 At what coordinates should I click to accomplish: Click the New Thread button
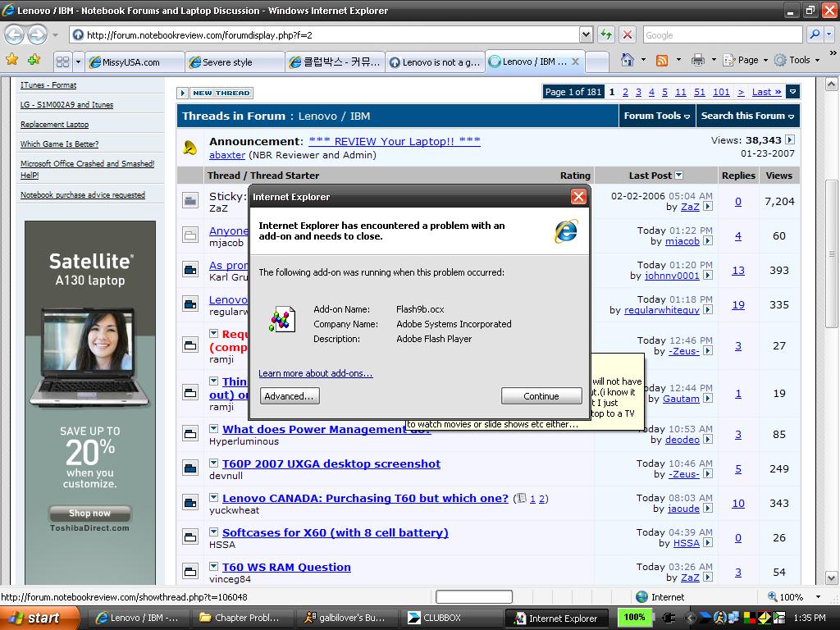point(221,93)
